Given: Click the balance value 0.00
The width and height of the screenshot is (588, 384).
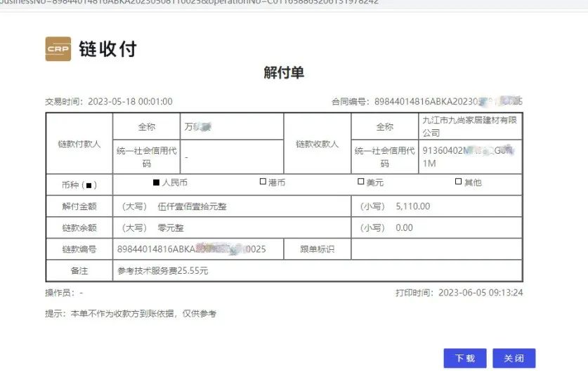Looking at the screenshot, I should click(404, 227).
